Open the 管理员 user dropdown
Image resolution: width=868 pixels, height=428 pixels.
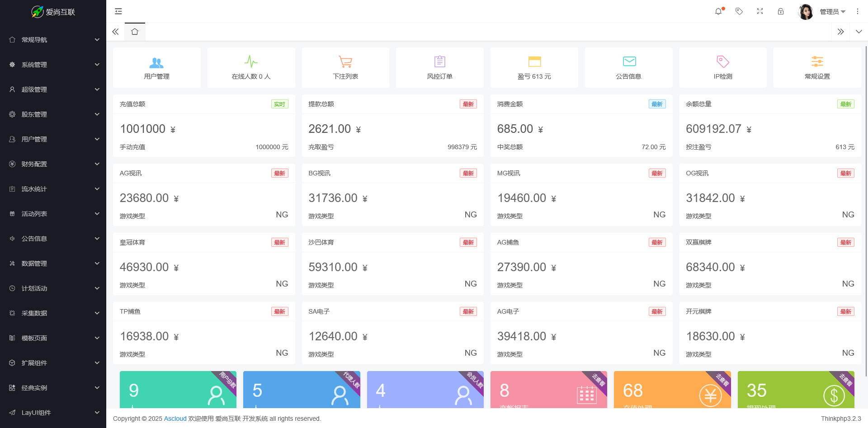click(832, 12)
